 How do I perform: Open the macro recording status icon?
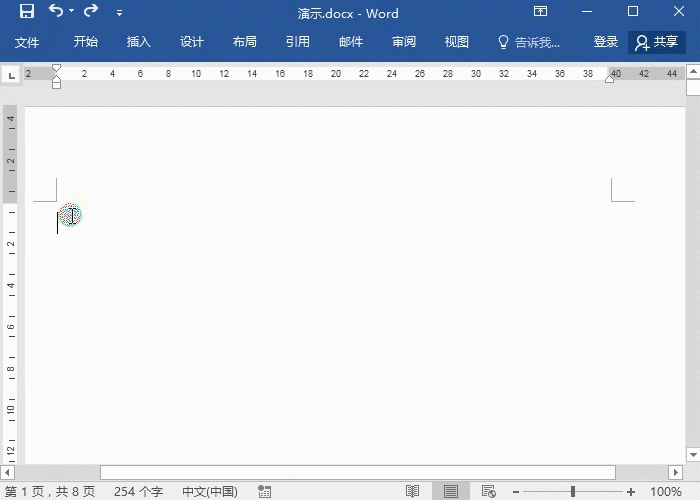pyautogui.click(x=264, y=491)
